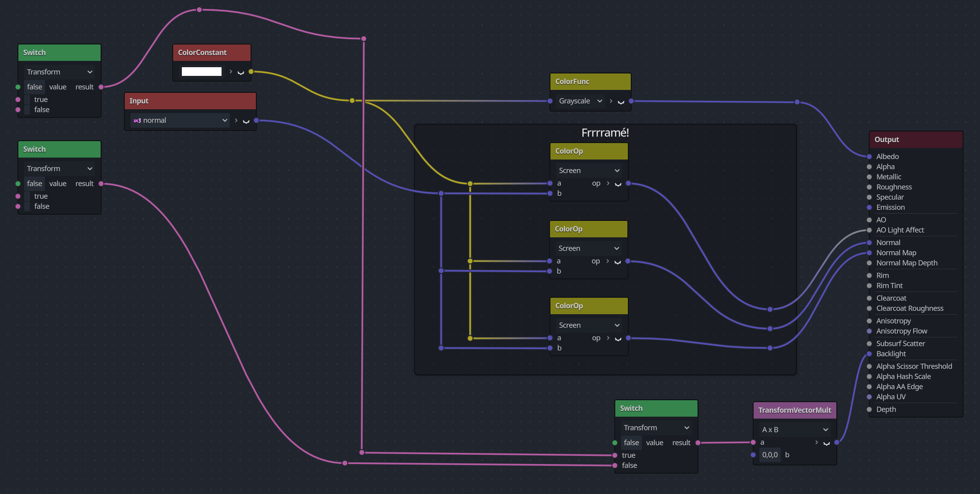Viewport: 980px width, 494px height.
Task: Toggle false value on lower-left Switch node
Action: pyautogui.click(x=34, y=184)
